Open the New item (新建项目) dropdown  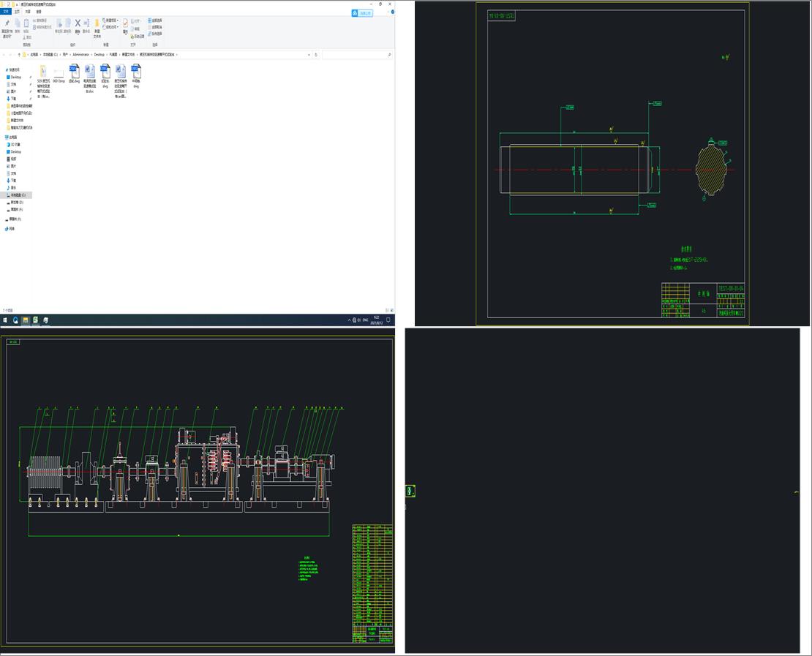[110, 20]
